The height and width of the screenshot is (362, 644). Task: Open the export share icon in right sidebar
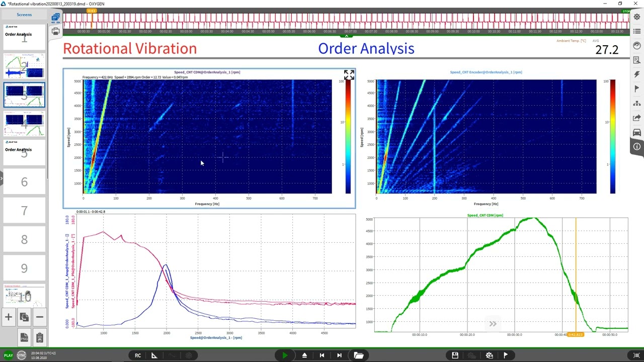click(x=637, y=118)
